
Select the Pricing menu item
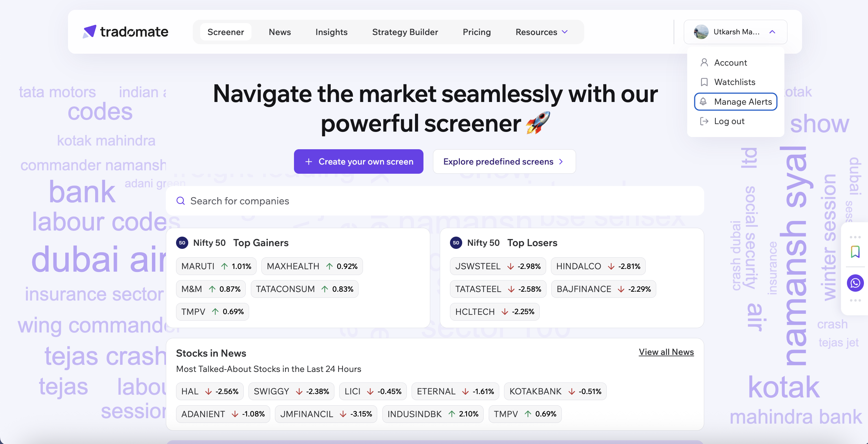[476, 32]
